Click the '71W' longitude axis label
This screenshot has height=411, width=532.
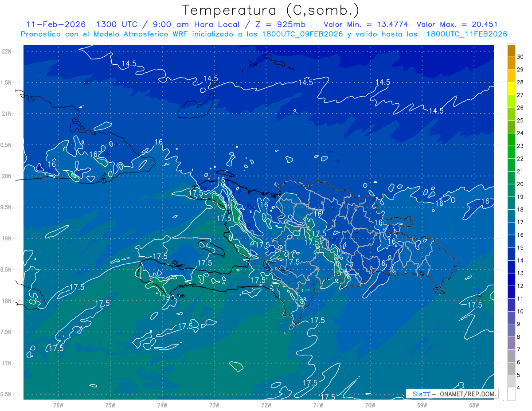[x=318, y=406]
